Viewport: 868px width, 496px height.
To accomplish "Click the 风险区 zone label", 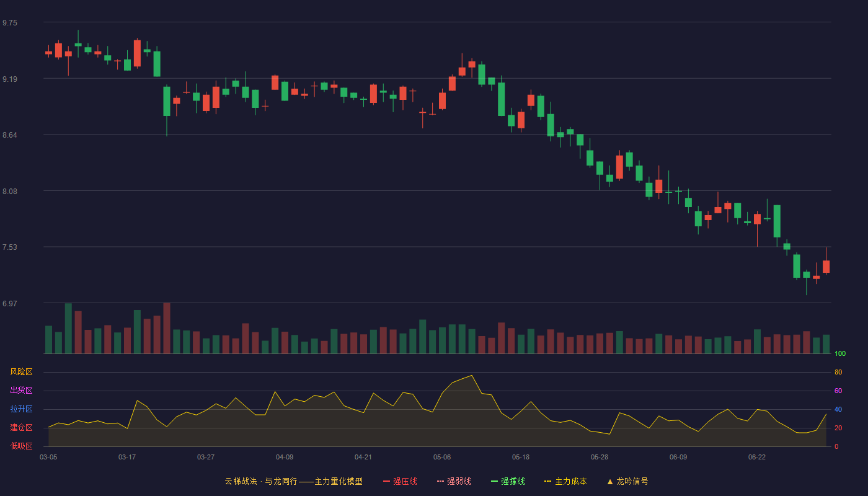I will coord(21,372).
